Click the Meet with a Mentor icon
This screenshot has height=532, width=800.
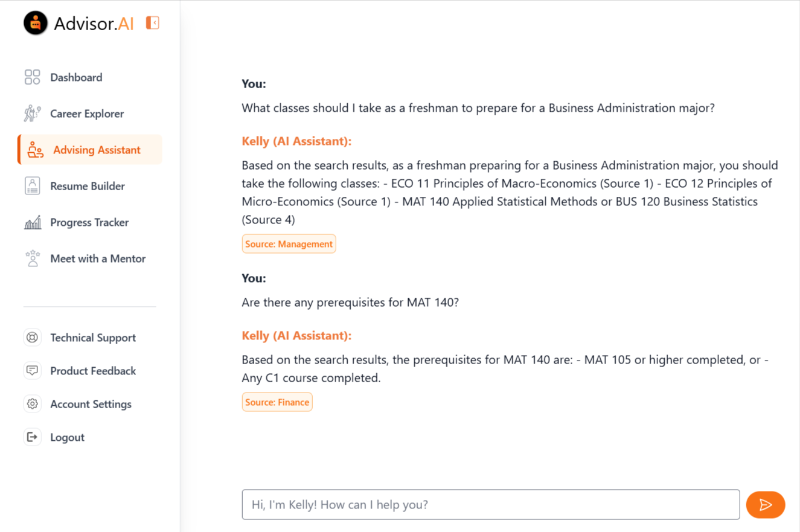pyautogui.click(x=33, y=258)
